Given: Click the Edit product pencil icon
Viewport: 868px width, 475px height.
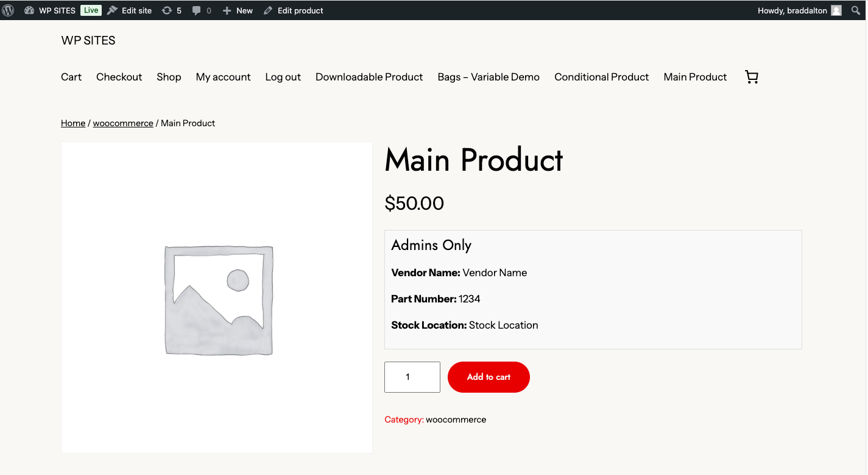Looking at the screenshot, I should [268, 10].
